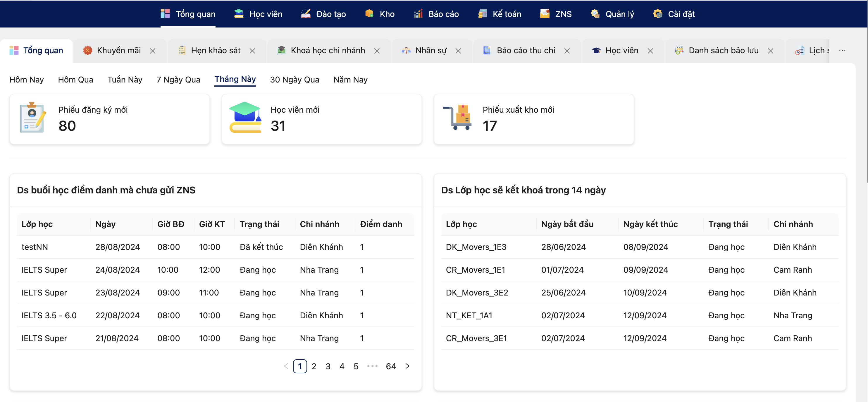Select the Hôm Nay time filter
The width and height of the screenshot is (868, 402).
(x=26, y=80)
